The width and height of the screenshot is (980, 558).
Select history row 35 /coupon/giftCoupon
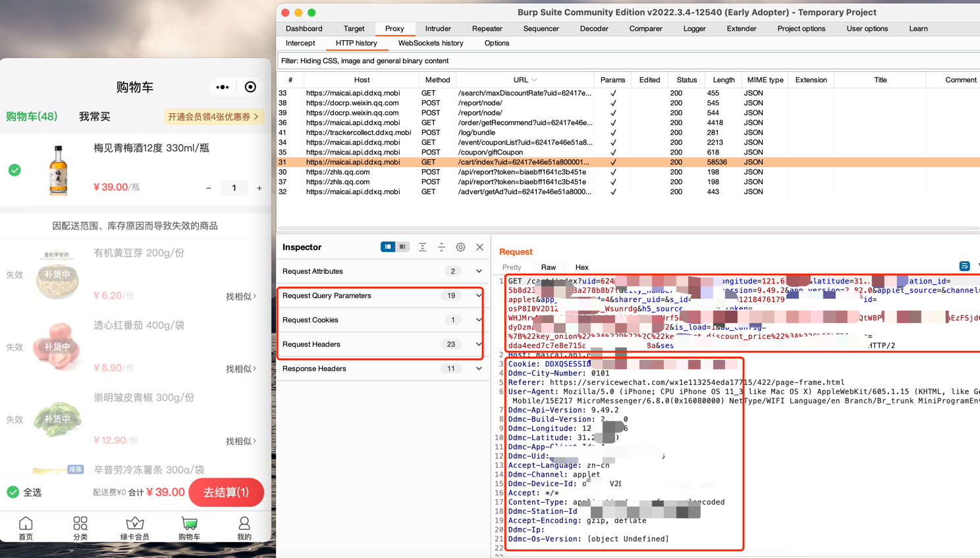(628, 152)
